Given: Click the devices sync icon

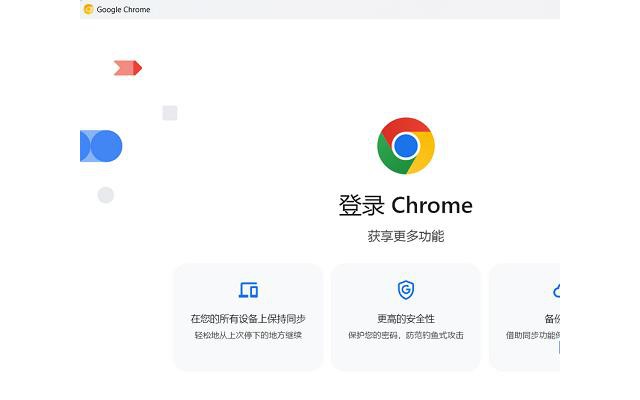Looking at the screenshot, I should [248, 290].
